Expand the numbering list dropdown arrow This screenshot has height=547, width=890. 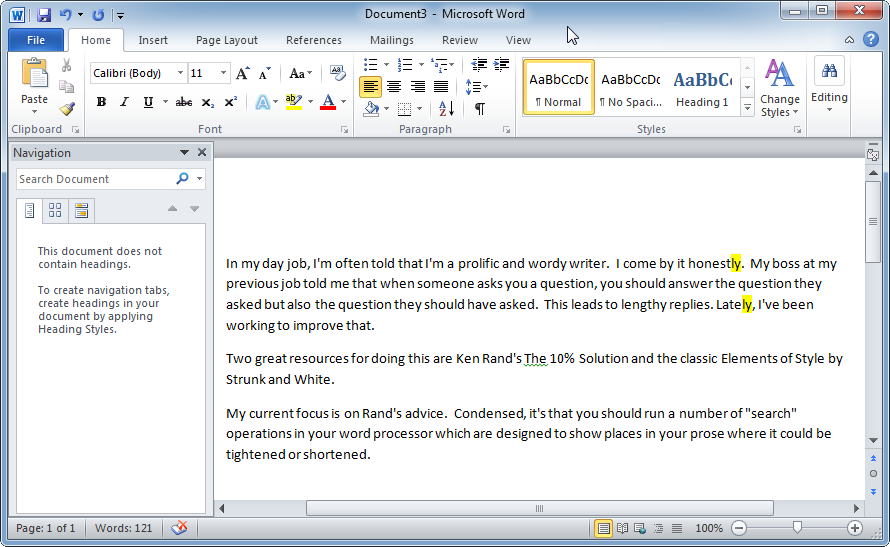tap(421, 65)
